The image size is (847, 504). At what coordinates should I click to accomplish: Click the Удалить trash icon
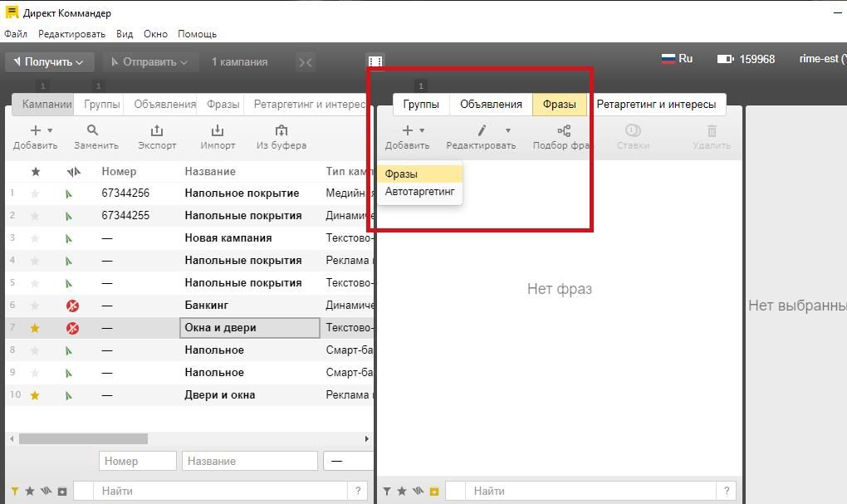pyautogui.click(x=712, y=130)
